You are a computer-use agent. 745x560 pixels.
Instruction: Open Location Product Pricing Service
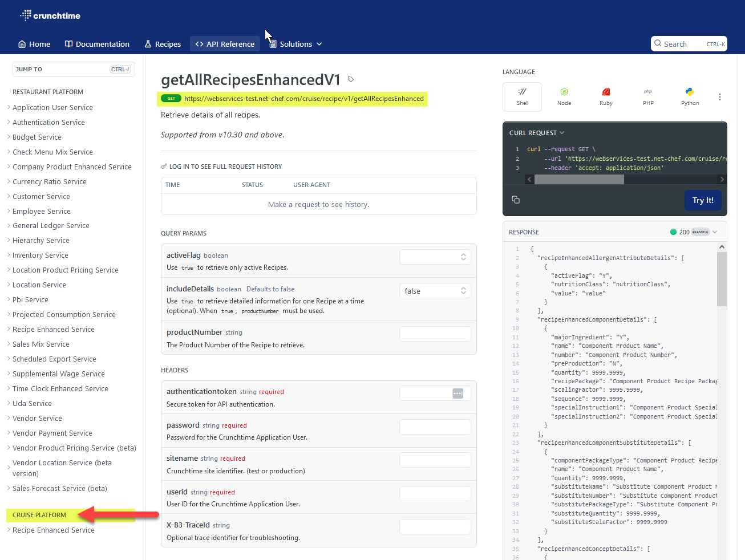point(66,270)
